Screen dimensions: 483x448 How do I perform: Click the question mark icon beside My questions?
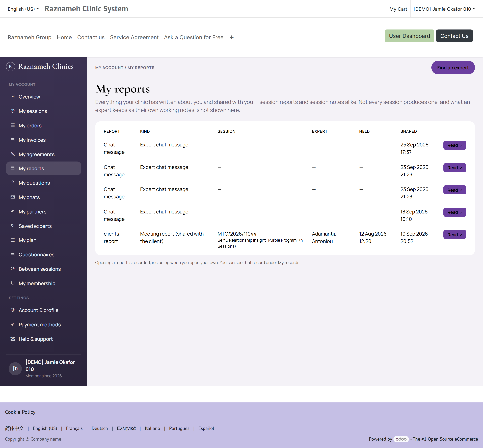click(x=13, y=183)
